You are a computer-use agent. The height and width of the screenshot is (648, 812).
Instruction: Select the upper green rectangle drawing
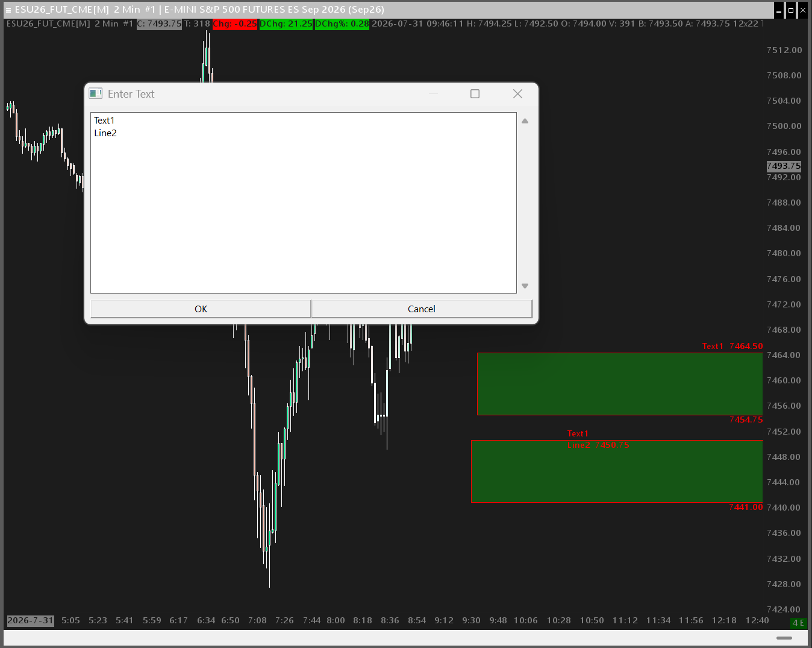click(x=620, y=384)
